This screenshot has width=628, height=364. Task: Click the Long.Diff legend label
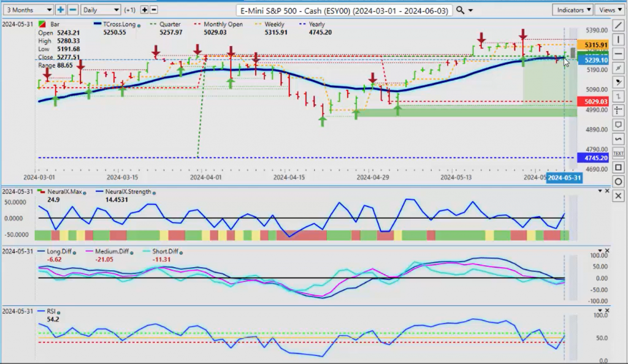coord(59,251)
